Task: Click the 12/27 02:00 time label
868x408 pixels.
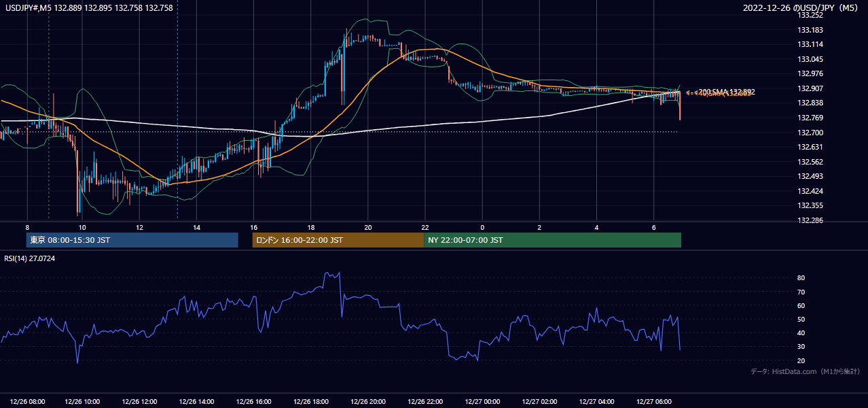Action: [x=539, y=401]
